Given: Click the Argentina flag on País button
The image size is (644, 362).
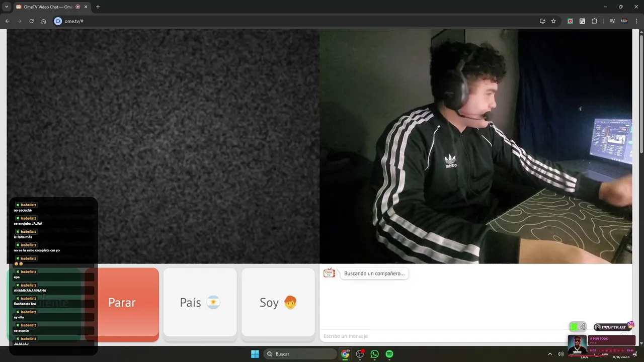Looking at the screenshot, I should (213, 302).
